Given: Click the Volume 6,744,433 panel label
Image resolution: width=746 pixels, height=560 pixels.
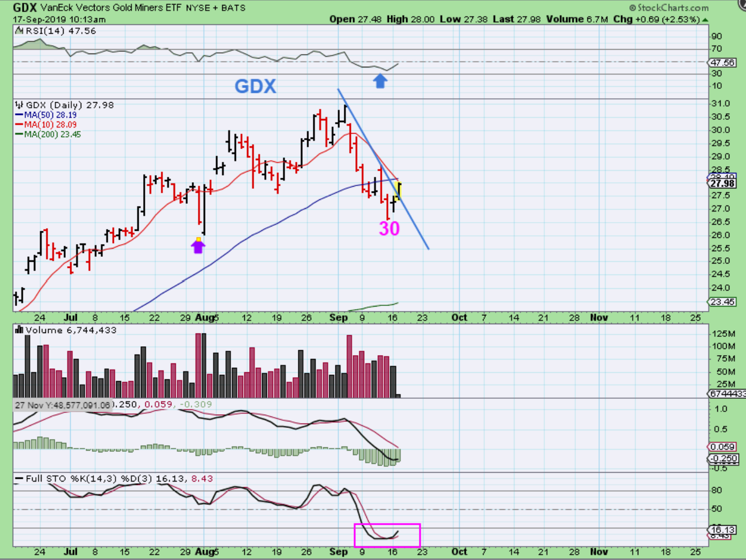Looking at the screenshot, I should 71,330.
